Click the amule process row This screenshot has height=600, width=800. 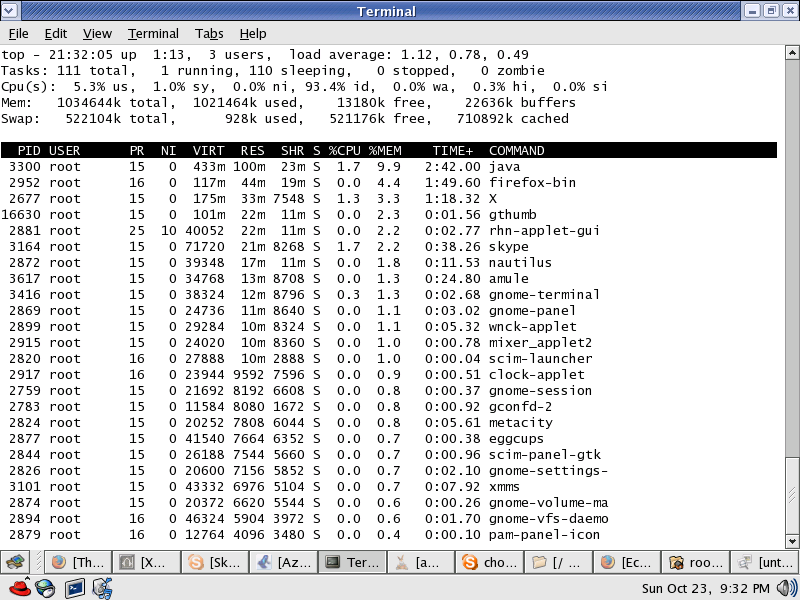coord(389,279)
